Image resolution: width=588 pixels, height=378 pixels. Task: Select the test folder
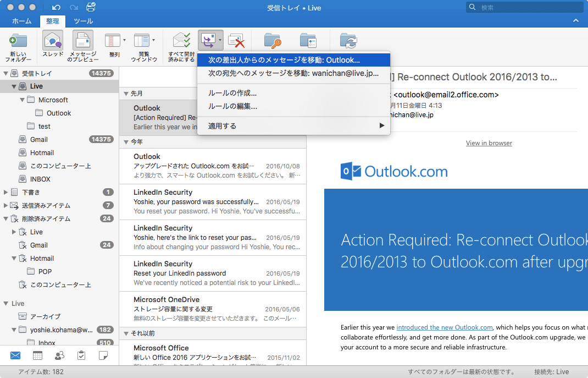pyautogui.click(x=59, y=126)
